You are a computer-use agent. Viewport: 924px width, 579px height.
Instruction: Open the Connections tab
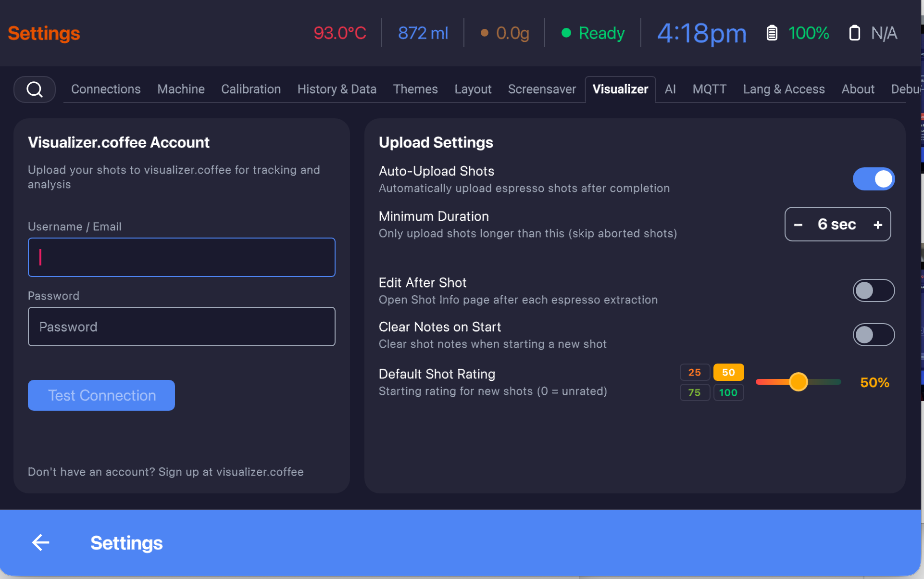[x=106, y=89]
